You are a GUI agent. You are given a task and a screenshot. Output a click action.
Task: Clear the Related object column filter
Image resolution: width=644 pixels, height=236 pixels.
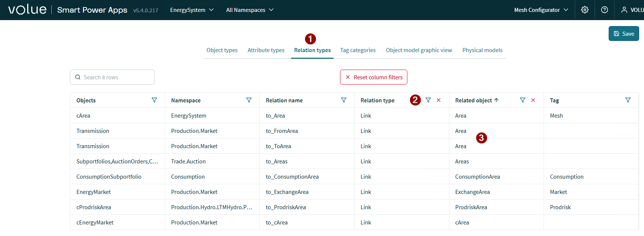click(x=533, y=100)
